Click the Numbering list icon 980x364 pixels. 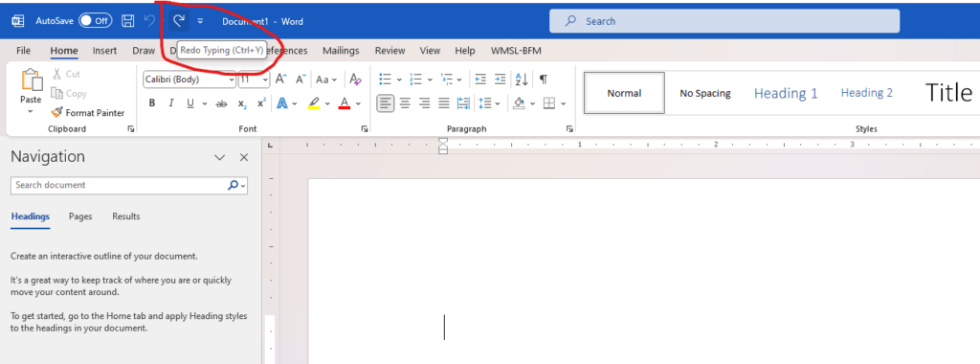[415, 80]
